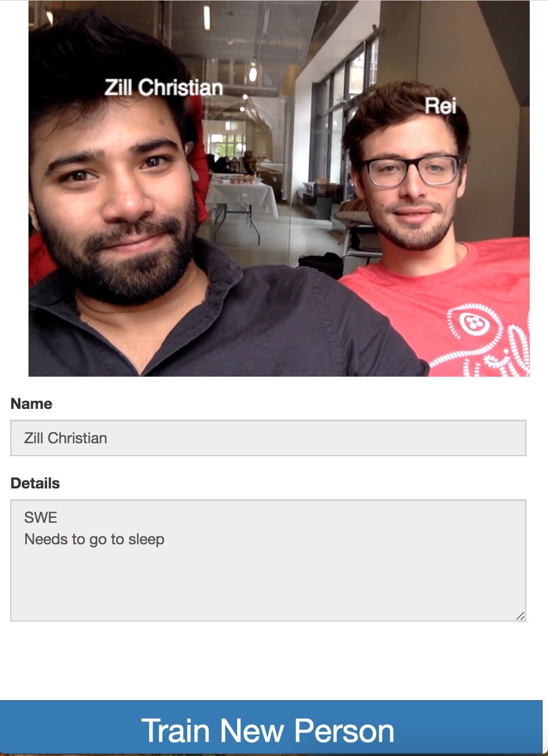Place cursor on the "SWE" line

click(41, 517)
